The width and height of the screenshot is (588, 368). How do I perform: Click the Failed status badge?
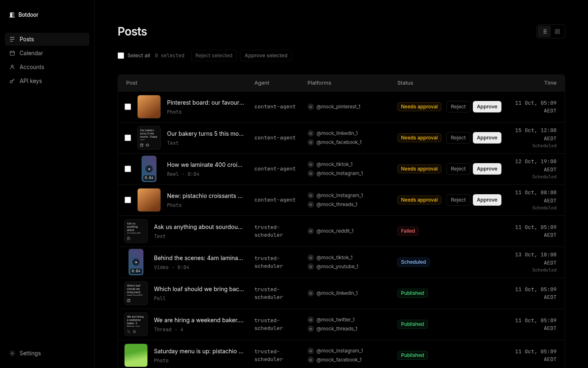point(408,231)
